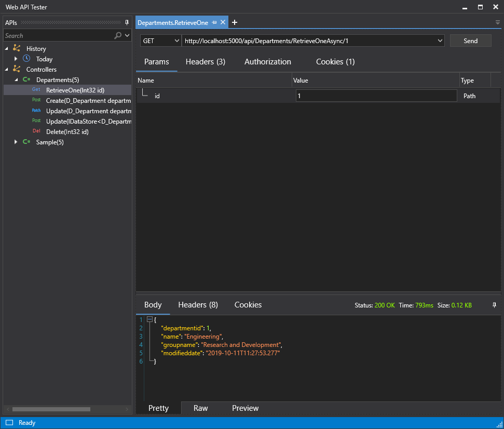Select the Delete(Int32 id) API entry
The image size is (504, 429).
click(67, 131)
